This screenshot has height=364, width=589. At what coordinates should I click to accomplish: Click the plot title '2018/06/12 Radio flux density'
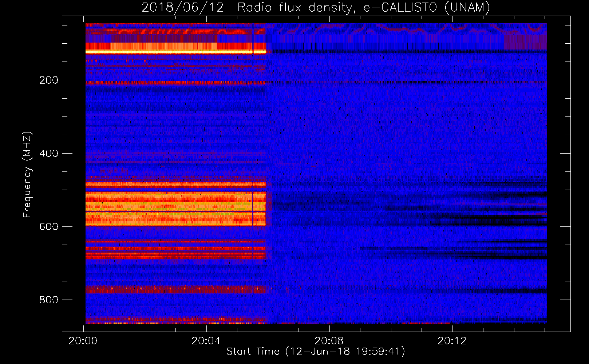point(316,7)
